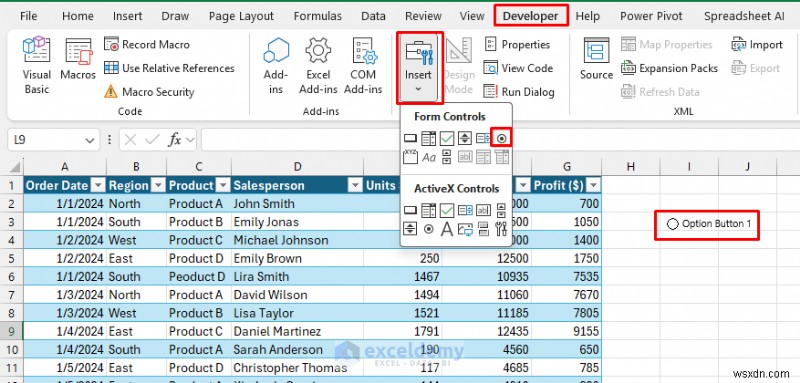Click the cell with Peoduct D

(x=198, y=276)
